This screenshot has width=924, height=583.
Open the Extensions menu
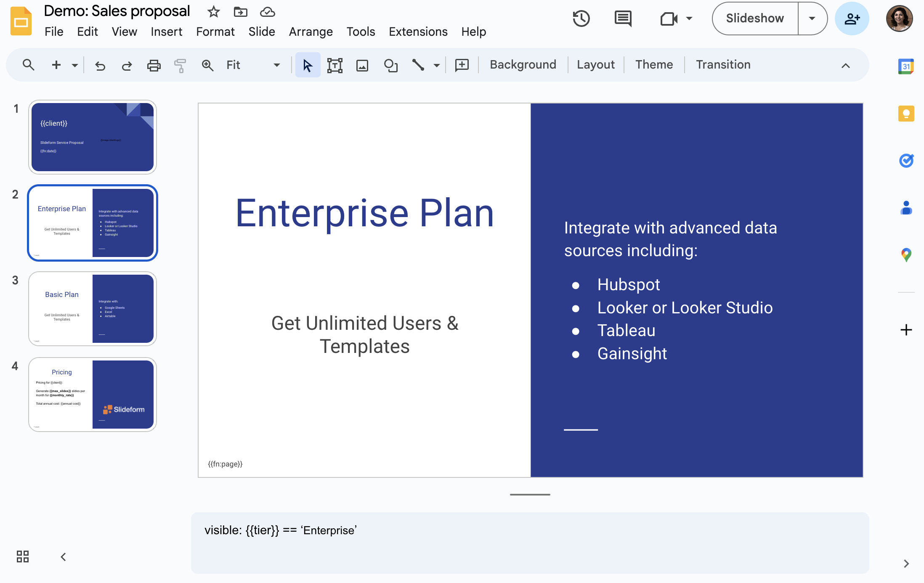coord(418,32)
